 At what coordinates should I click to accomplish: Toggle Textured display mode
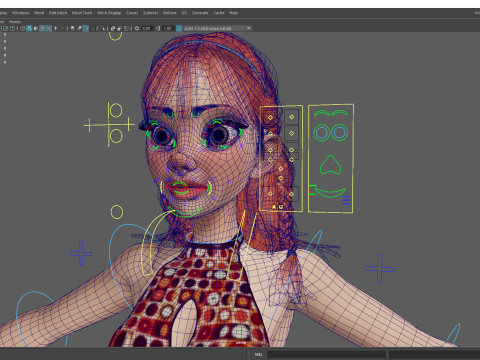49,28
